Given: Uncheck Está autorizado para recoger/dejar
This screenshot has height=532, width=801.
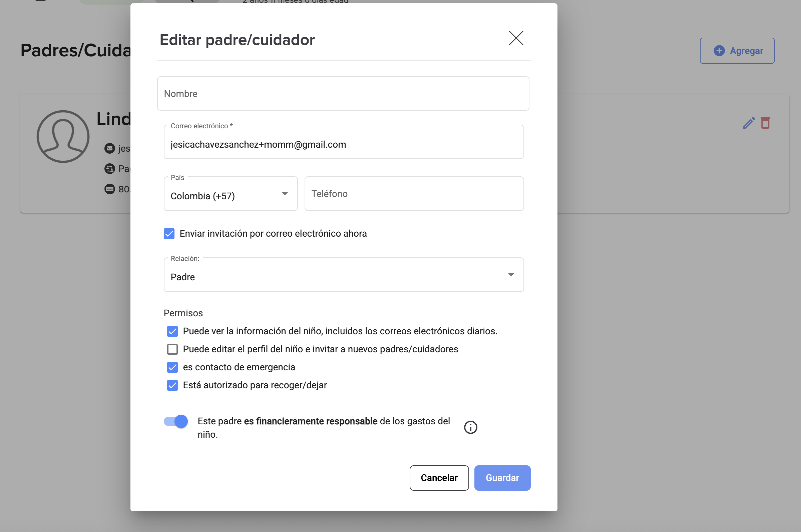Looking at the screenshot, I should point(172,385).
